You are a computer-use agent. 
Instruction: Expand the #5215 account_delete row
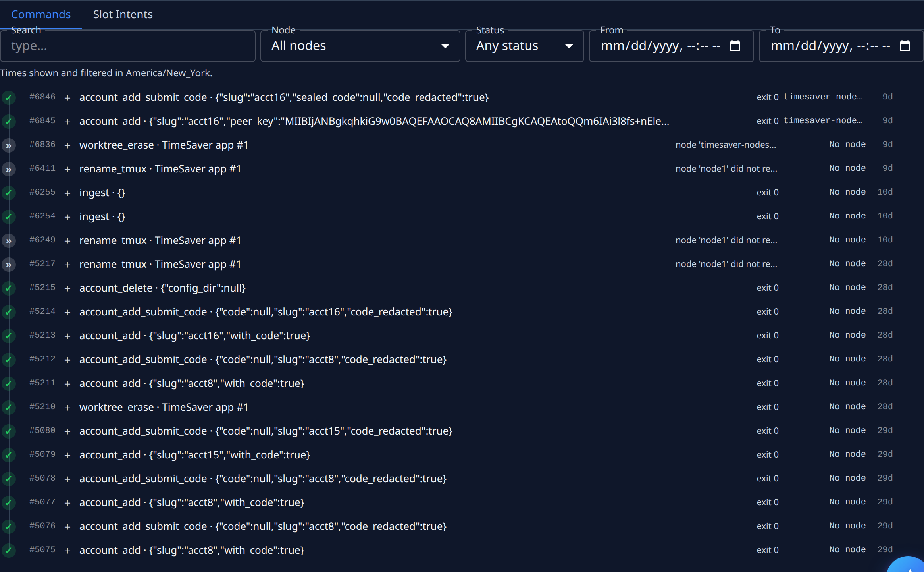[x=67, y=288]
